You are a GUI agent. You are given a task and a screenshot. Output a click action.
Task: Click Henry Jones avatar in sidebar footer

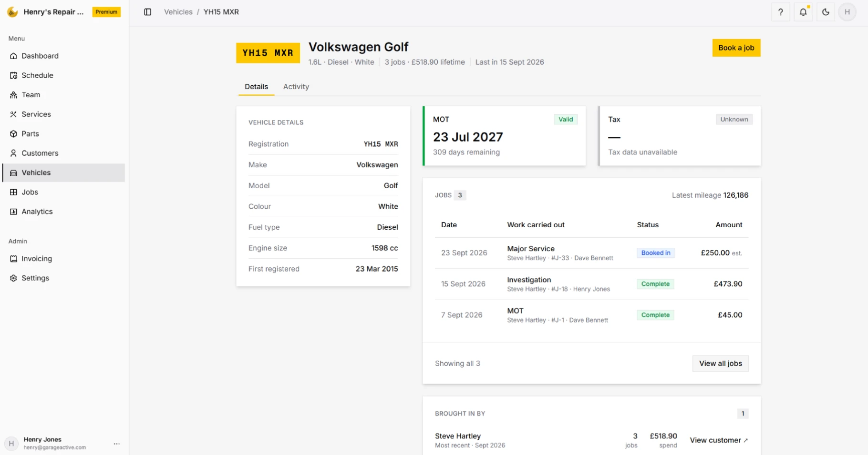[11, 444]
